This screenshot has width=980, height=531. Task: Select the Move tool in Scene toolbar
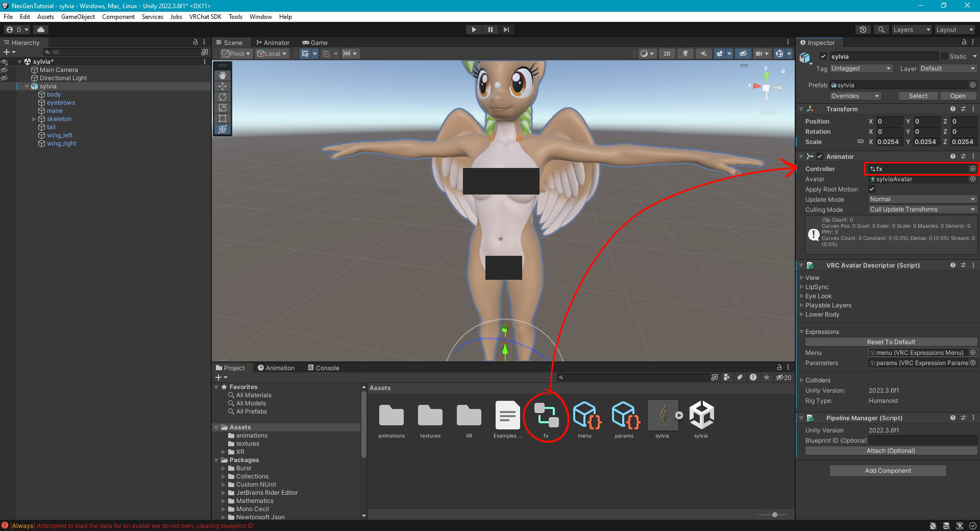[223, 86]
